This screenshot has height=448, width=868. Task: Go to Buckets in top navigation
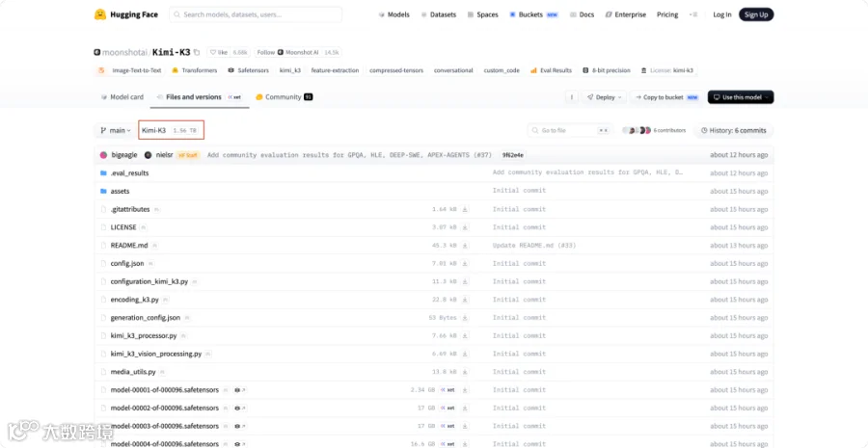point(533,15)
